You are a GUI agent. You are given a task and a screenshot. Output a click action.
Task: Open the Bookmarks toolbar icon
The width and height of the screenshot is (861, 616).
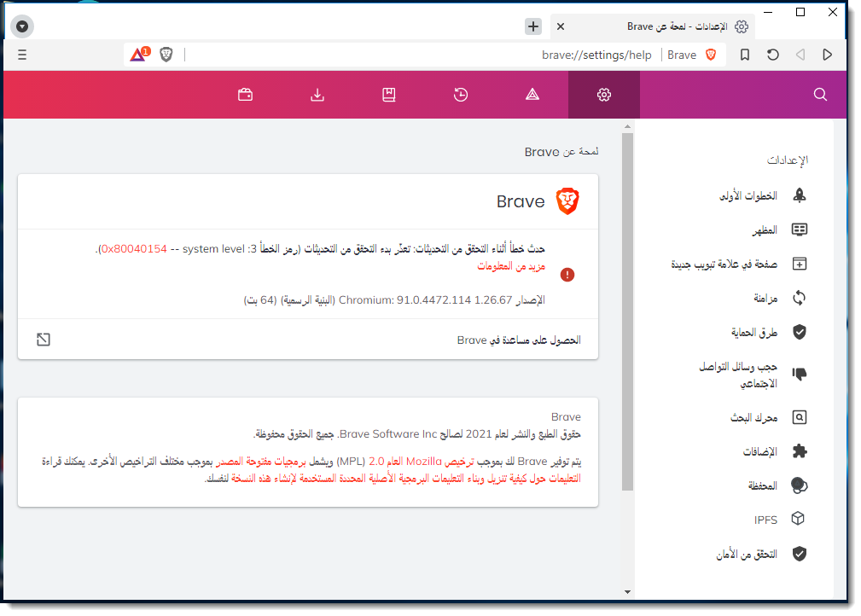click(389, 95)
